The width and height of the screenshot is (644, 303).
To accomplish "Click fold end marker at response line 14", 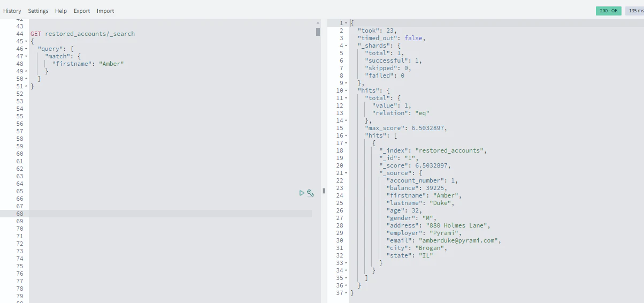I will [x=346, y=120].
